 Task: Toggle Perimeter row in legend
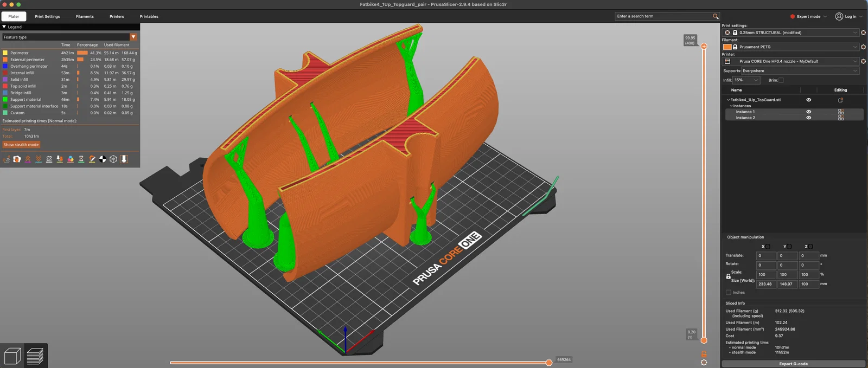(x=69, y=53)
